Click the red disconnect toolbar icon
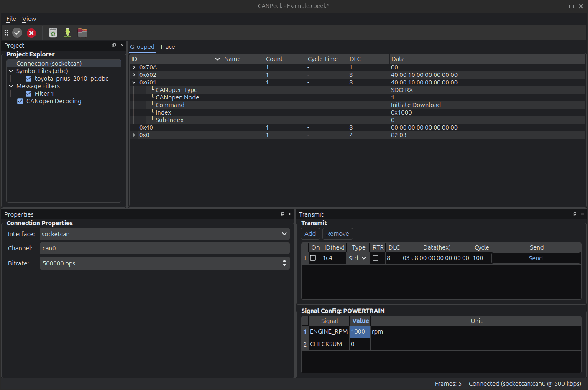The height and width of the screenshot is (390, 588). pyautogui.click(x=31, y=33)
